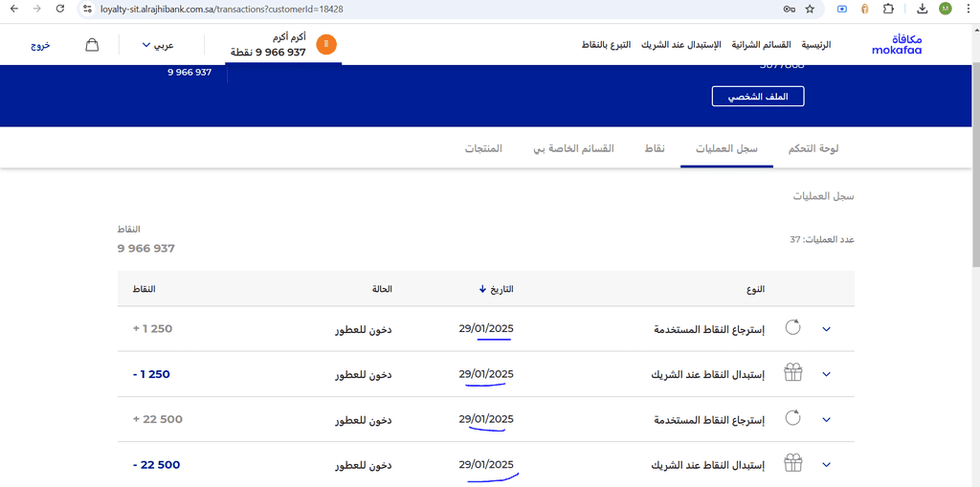
Task: Click the -22 500 points value
Action: point(157,465)
